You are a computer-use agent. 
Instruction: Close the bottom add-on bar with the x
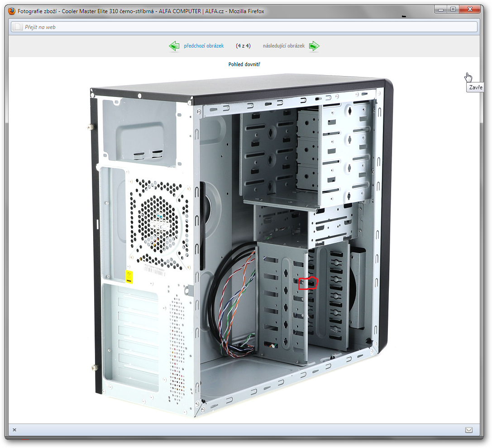click(x=14, y=430)
